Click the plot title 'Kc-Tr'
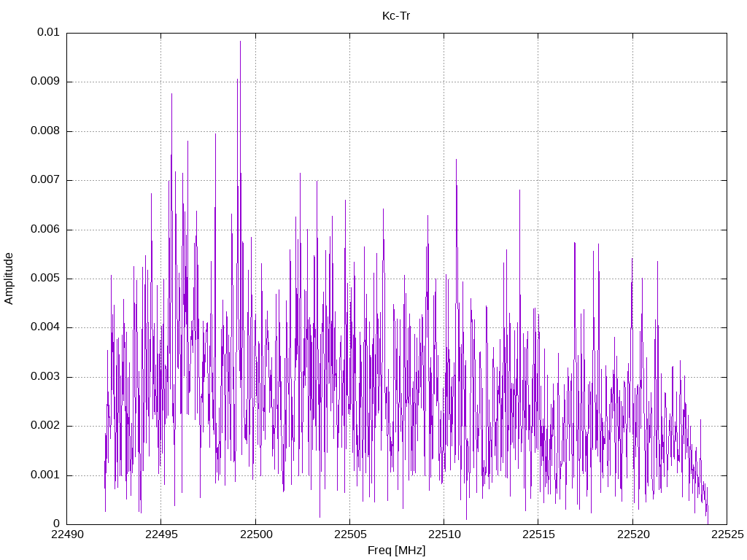 pyautogui.click(x=396, y=16)
